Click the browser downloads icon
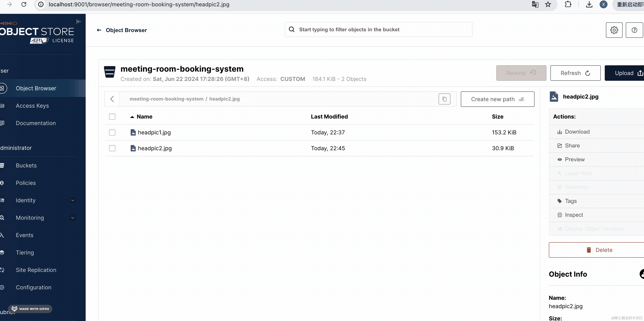This screenshot has width=644, height=321. click(589, 5)
